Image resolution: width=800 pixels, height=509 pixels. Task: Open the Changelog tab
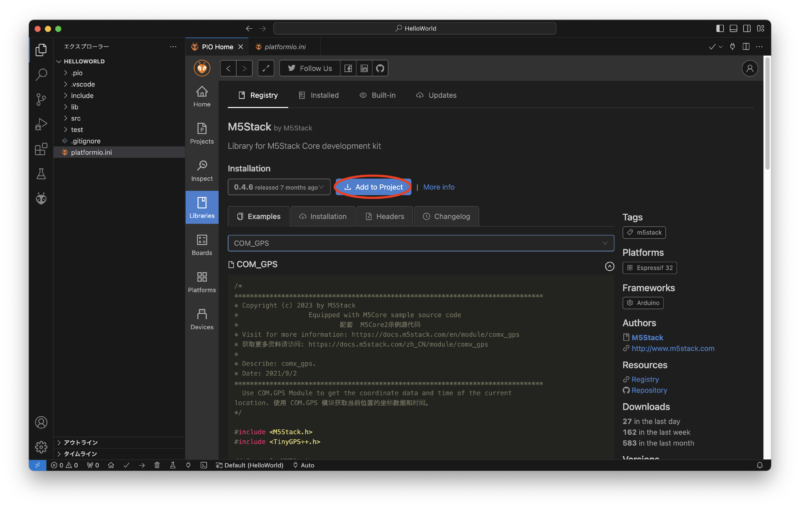click(446, 217)
